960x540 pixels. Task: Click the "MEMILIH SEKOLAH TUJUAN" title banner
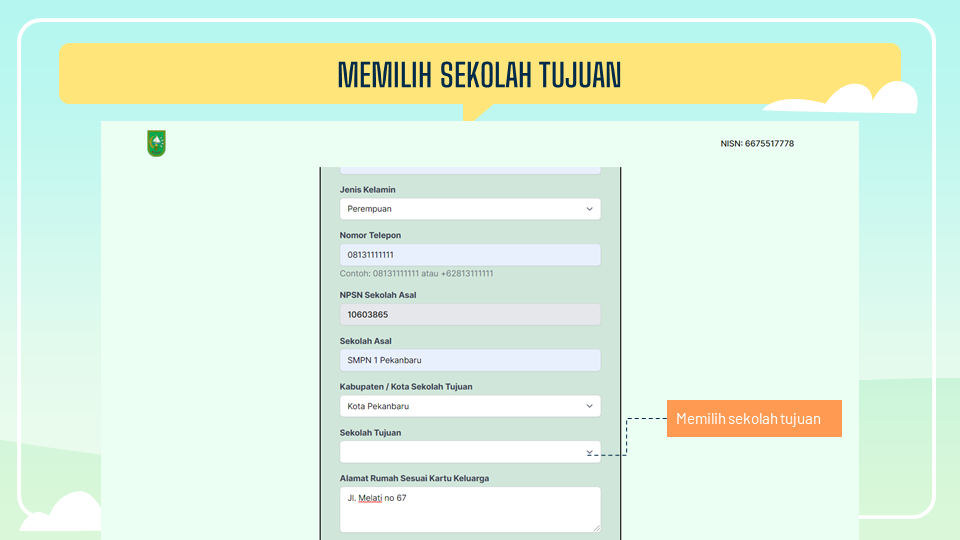pos(480,75)
